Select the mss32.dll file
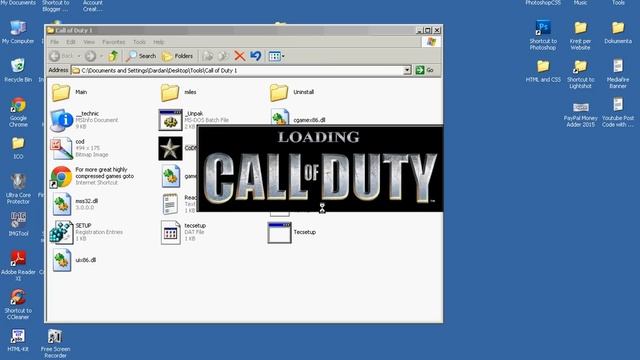 61,204
